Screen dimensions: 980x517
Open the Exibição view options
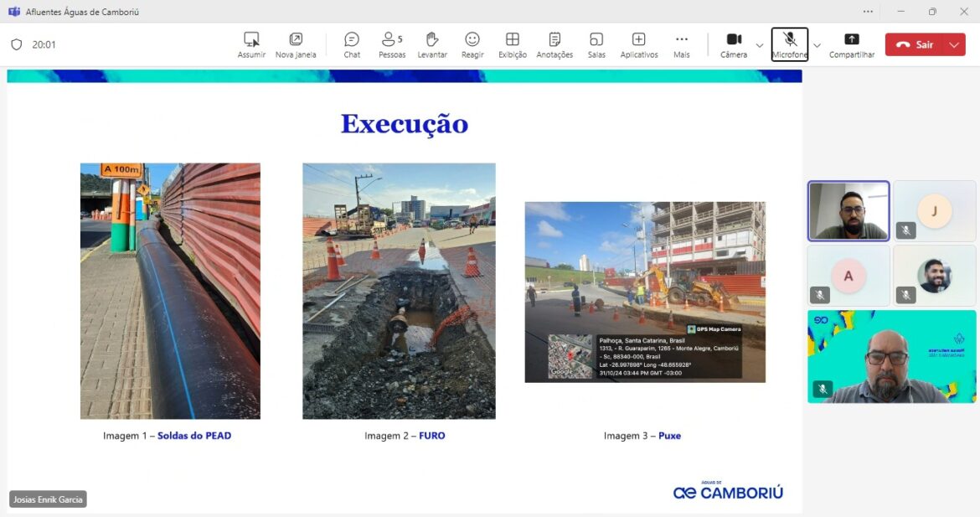point(513,44)
